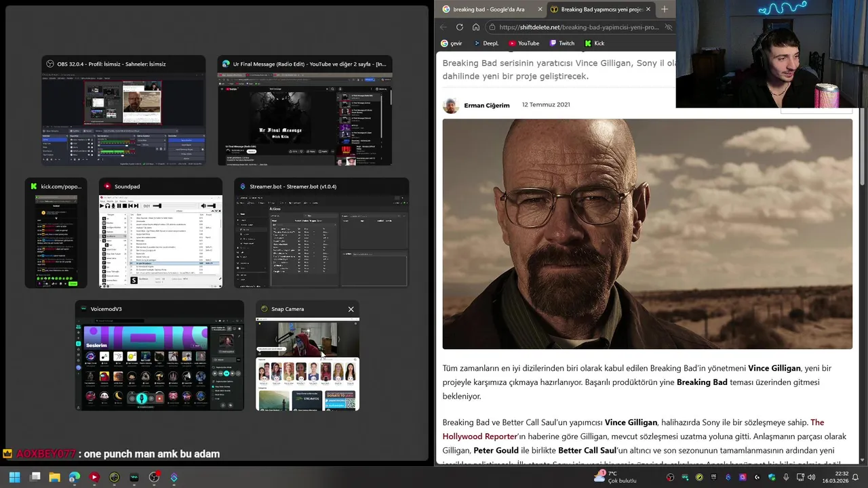
Task: Switch to the Snap Camera window
Action: 307,356
